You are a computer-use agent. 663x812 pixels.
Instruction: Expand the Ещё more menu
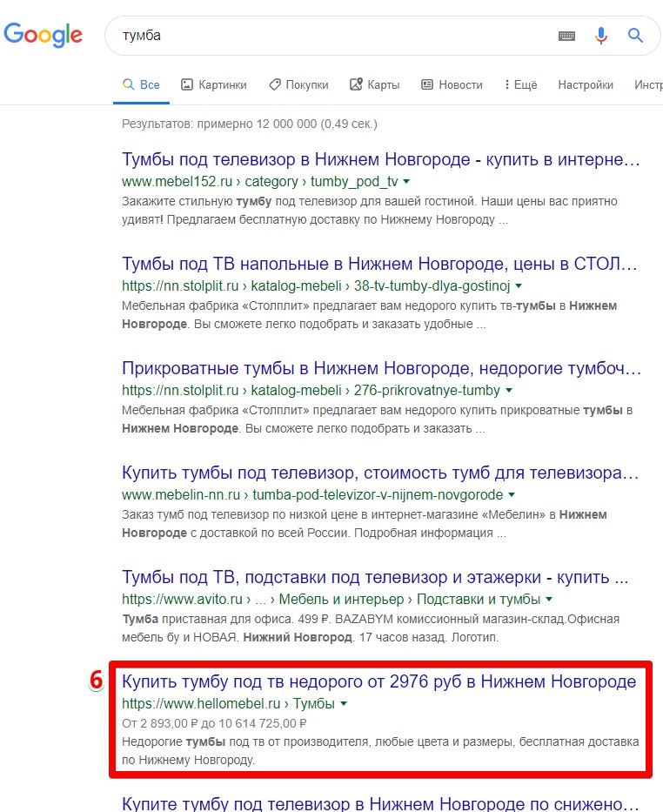pos(520,84)
